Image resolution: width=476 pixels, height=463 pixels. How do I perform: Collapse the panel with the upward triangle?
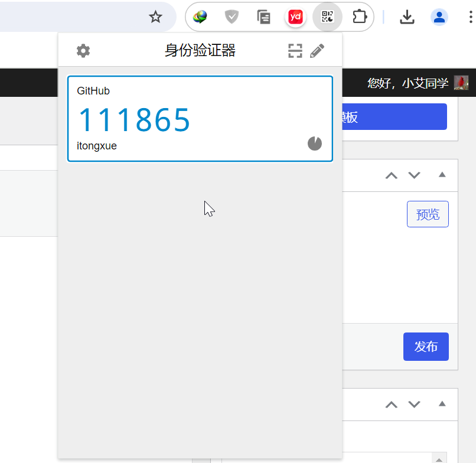click(442, 175)
